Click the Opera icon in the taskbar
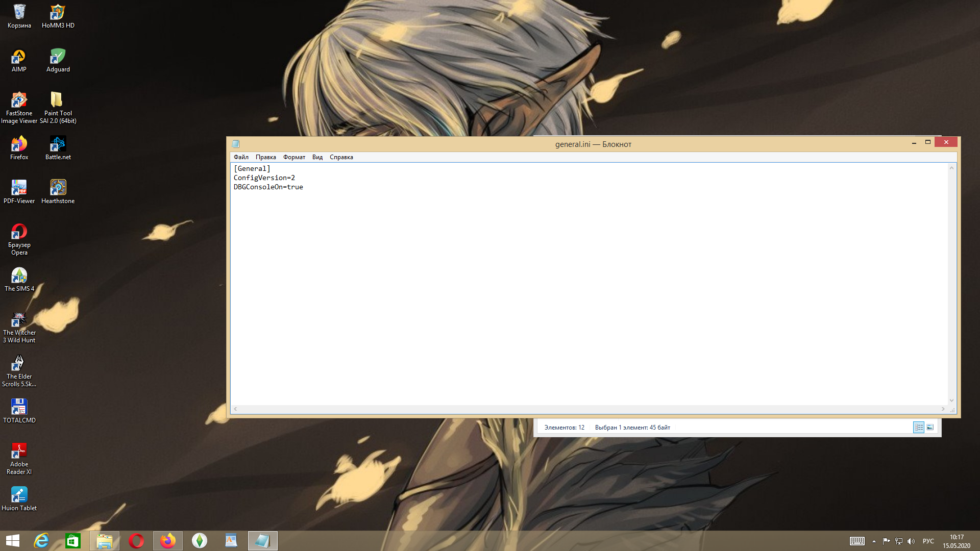Screen dimensions: 980x551 [136, 541]
